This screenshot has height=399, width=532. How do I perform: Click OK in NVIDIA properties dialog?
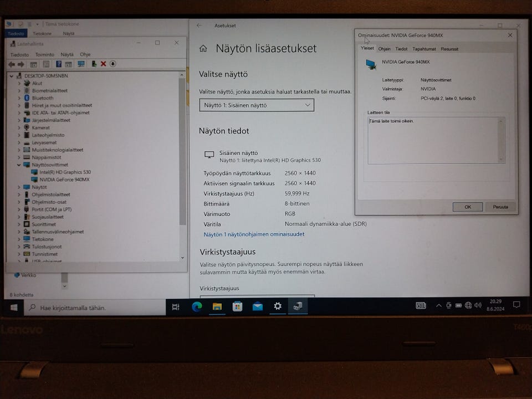coord(468,207)
